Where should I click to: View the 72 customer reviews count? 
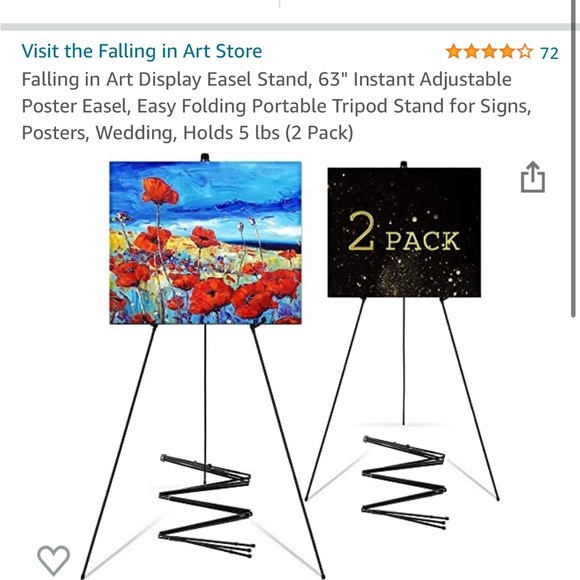pyautogui.click(x=549, y=53)
